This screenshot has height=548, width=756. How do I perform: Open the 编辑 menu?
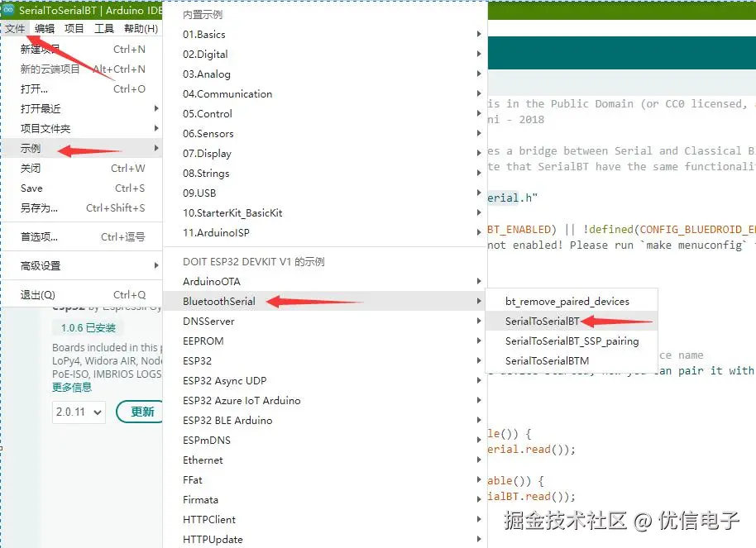coord(45,28)
